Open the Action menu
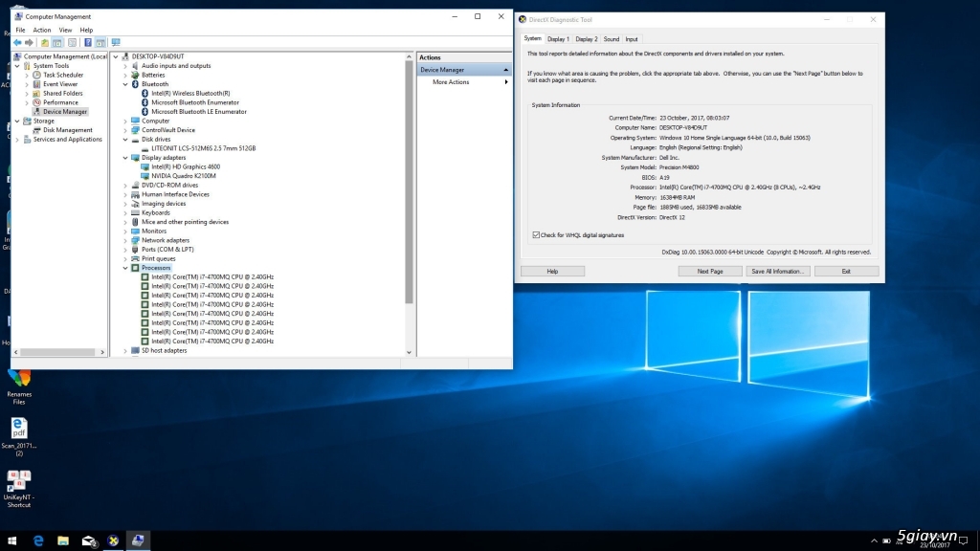980x551 pixels. click(42, 30)
